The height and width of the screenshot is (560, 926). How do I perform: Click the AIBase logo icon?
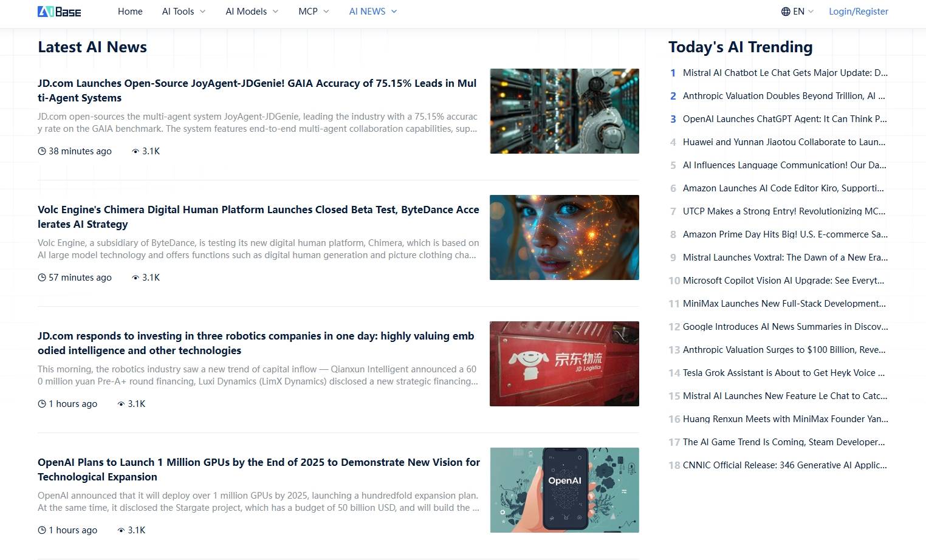tap(46, 11)
